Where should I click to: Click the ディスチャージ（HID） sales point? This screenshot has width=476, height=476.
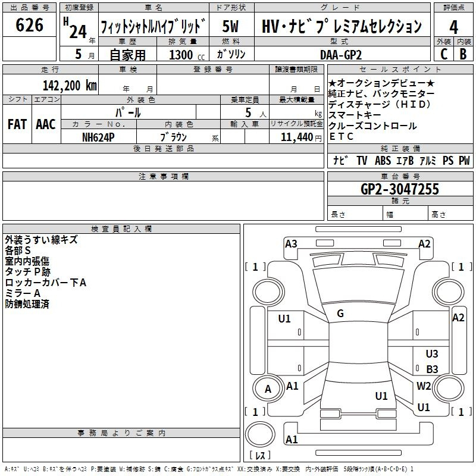380,104
